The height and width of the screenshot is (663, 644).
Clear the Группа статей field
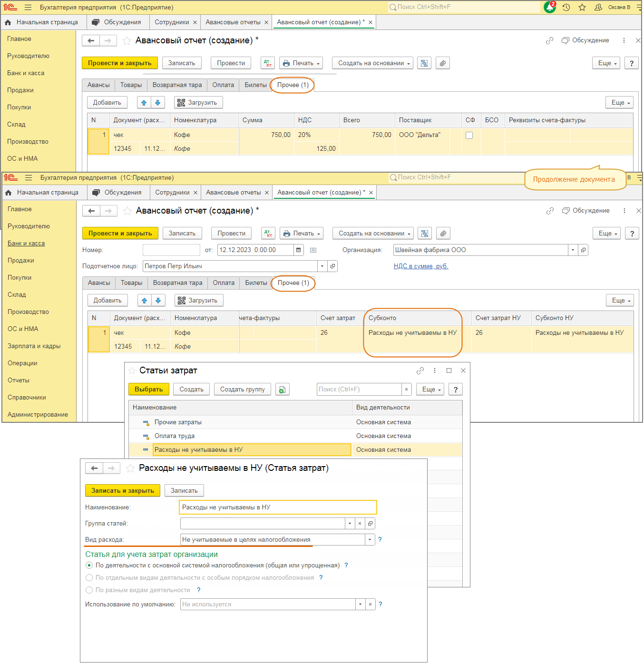(360, 524)
